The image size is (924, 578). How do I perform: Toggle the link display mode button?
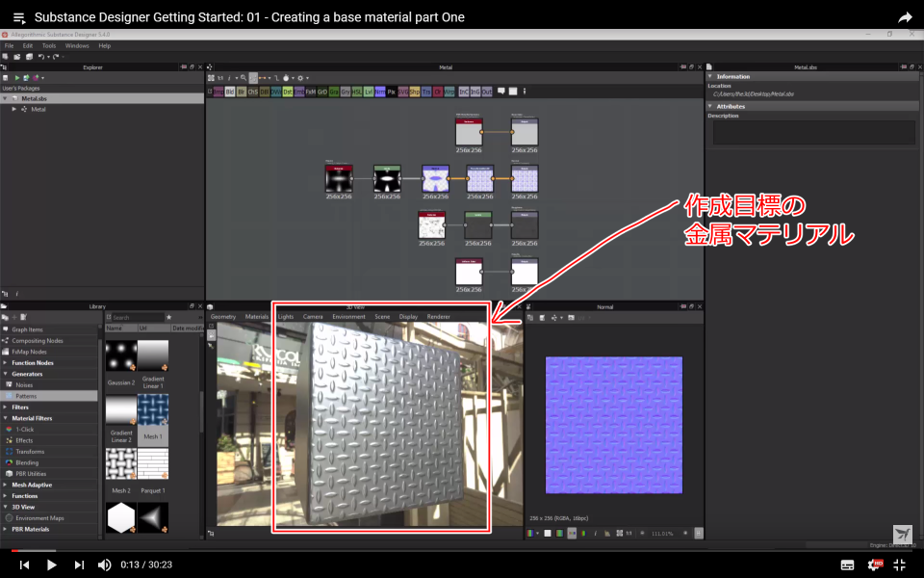point(262,78)
